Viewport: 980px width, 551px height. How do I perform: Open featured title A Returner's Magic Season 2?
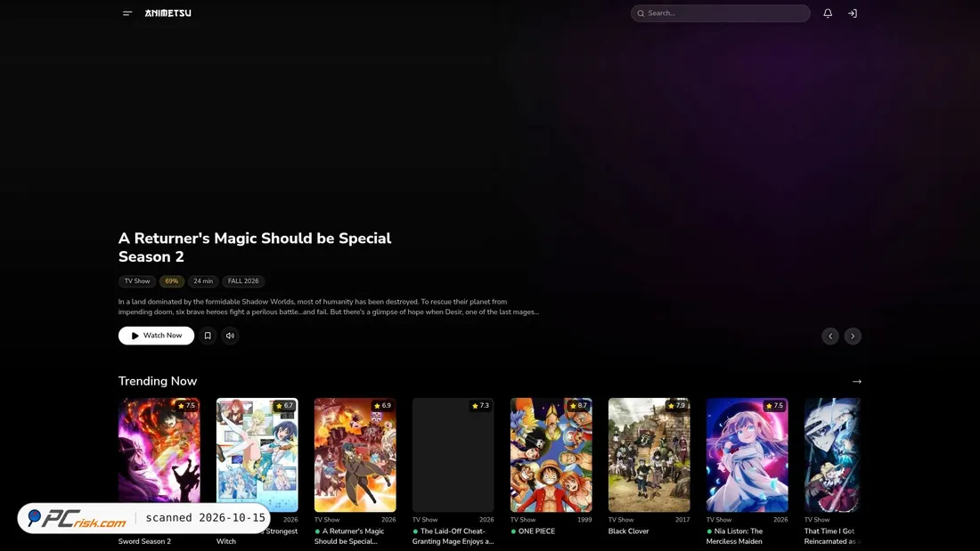(255, 247)
